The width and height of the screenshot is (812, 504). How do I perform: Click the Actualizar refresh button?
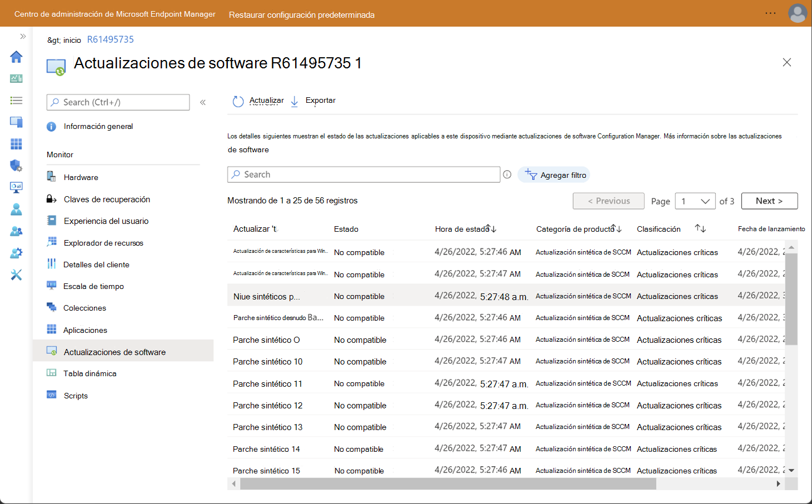pyautogui.click(x=258, y=101)
